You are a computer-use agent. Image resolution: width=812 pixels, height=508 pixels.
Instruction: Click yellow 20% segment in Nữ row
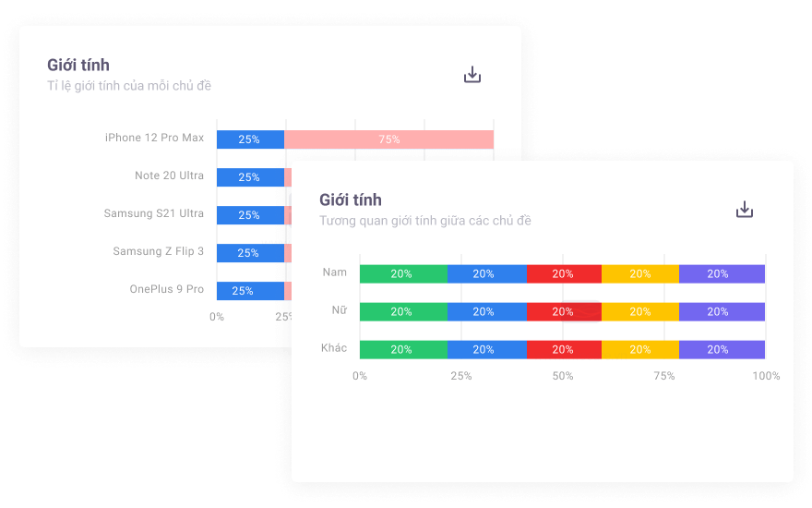coord(639,312)
